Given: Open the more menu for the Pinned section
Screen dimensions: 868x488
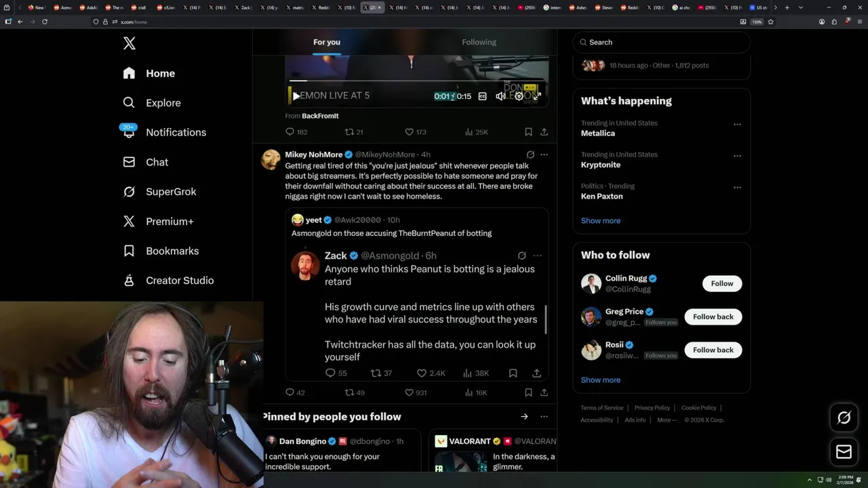Looking at the screenshot, I should [544, 417].
